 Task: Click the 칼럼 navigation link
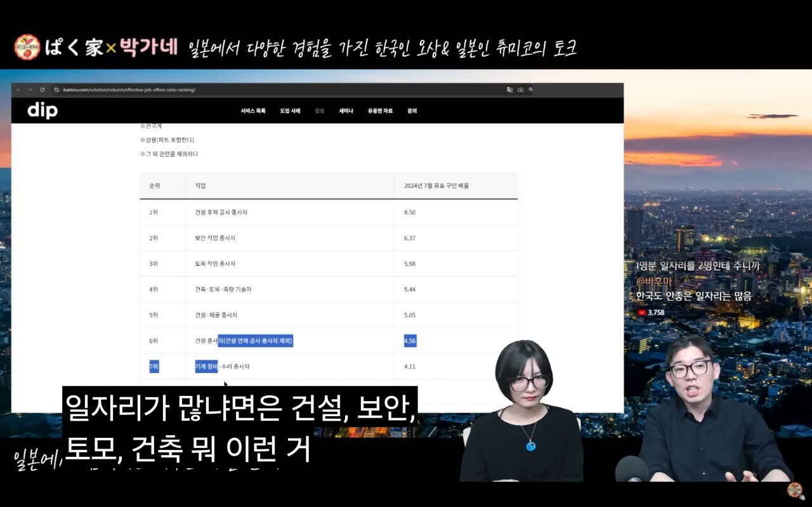click(x=320, y=111)
